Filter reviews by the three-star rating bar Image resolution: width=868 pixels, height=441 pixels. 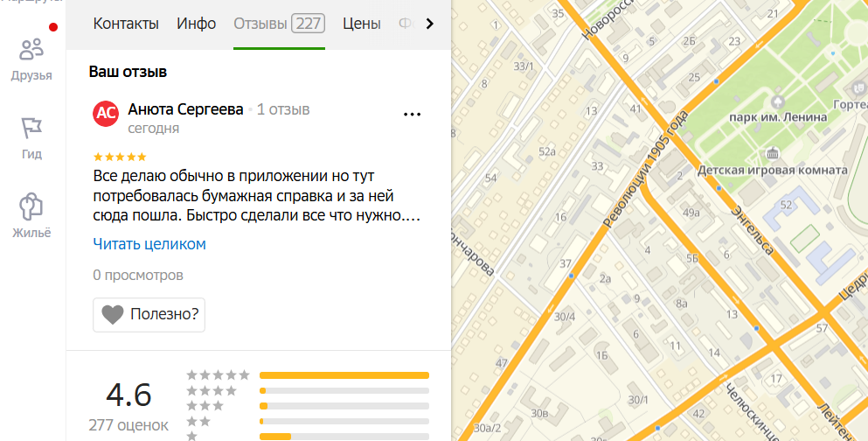coord(344,406)
